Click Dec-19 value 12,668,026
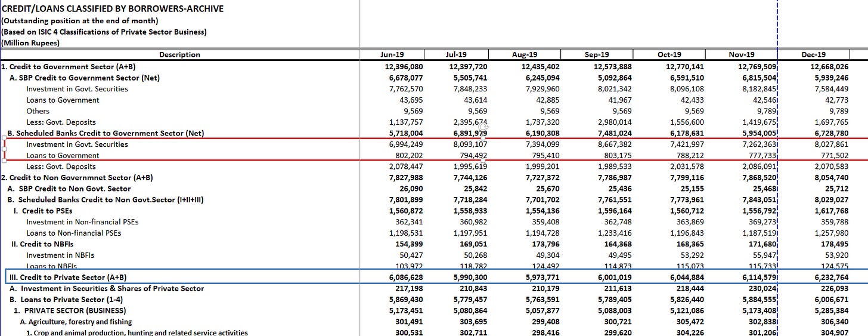The width and height of the screenshot is (868, 336). (829, 66)
